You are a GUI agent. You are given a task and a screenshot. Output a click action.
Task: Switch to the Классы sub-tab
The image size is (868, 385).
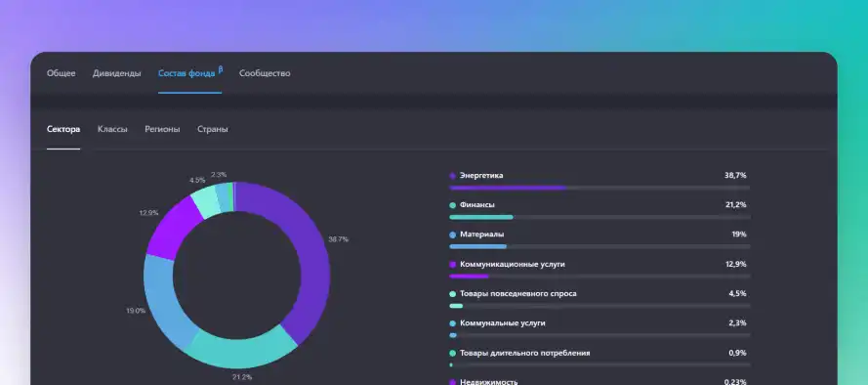(x=112, y=129)
